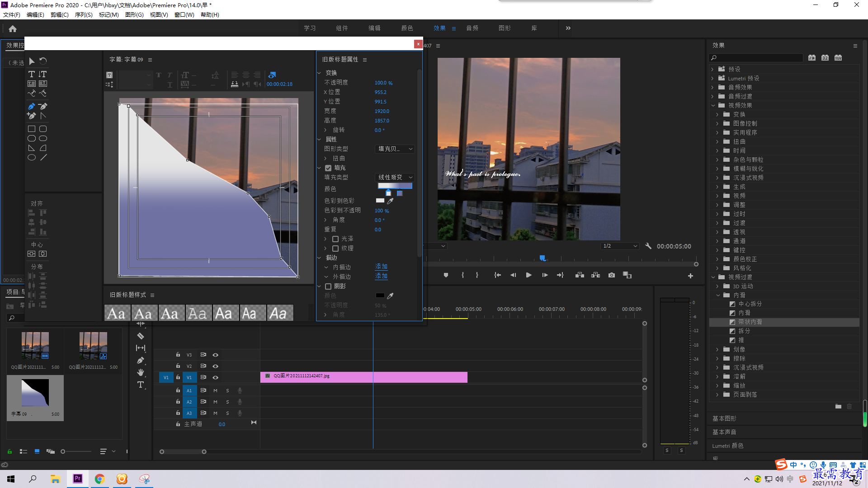The width and height of the screenshot is (868, 488).
Task: Click the show video toggle in title designer
Action: tap(272, 75)
